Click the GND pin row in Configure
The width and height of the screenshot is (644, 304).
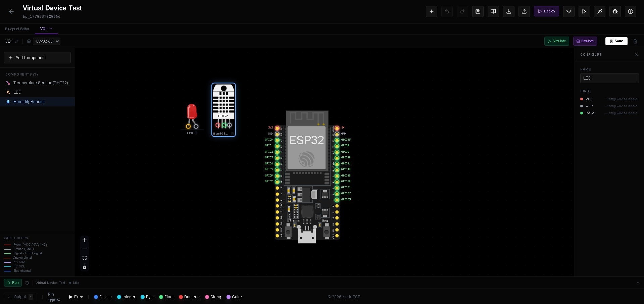click(609, 106)
